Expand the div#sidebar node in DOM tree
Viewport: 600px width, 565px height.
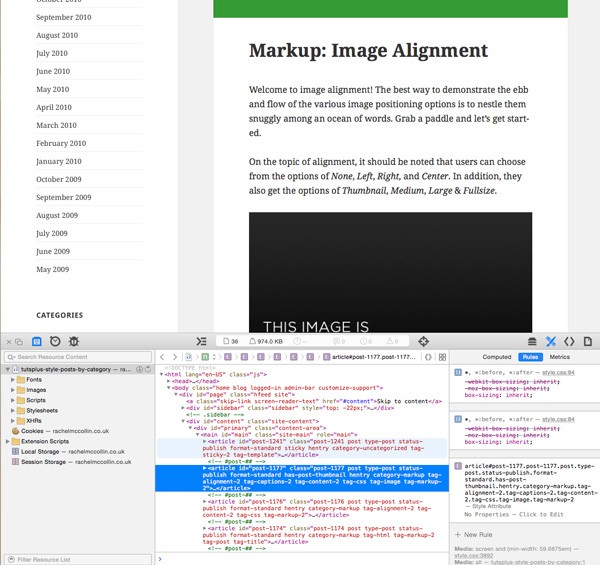pyautogui.click(x=183, y=408)
